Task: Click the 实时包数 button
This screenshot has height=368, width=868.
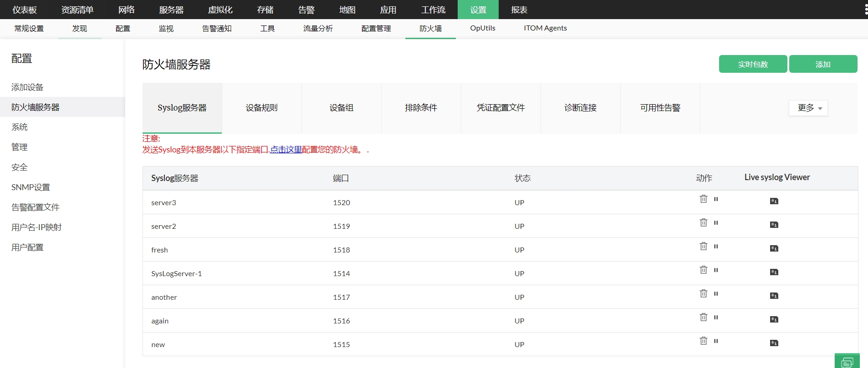Action: (x=753, y=64)
